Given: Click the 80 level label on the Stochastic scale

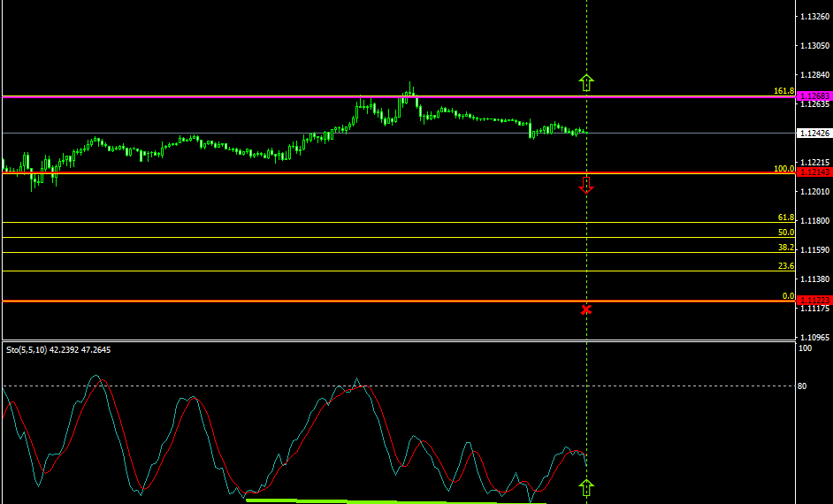Looking at the screenshot, I should pyautogui.click(x=803, y=386).
